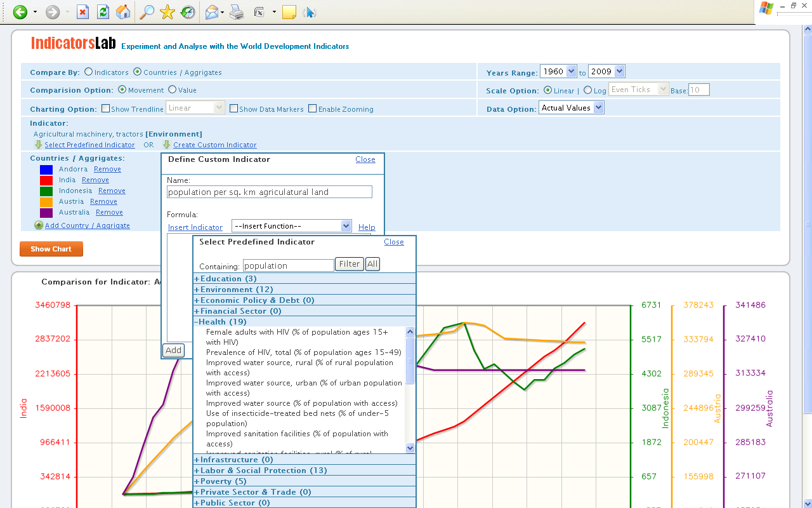Click the yellow note icon
This screenshot has width=812, height=508.
coord(289,11)
